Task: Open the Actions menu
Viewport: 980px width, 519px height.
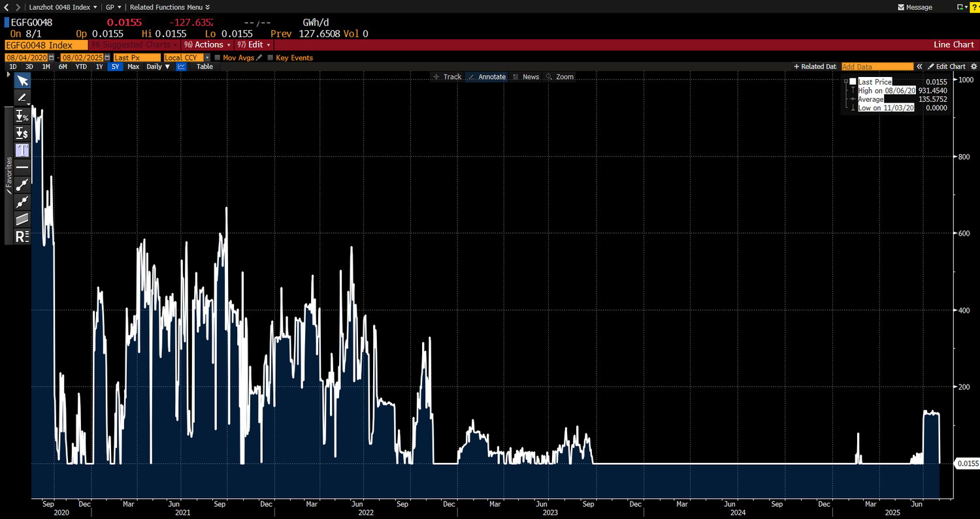Action: (x=208, y=44)
